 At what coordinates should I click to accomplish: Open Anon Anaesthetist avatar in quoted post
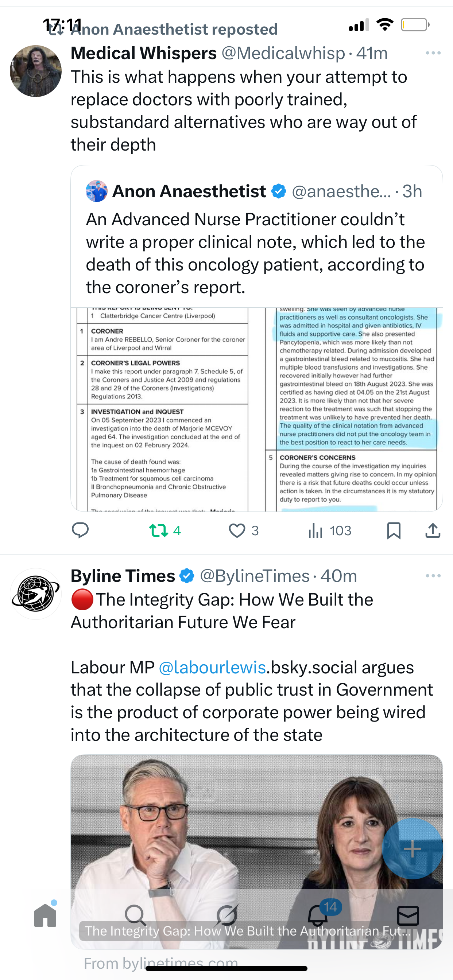point(97,191)
